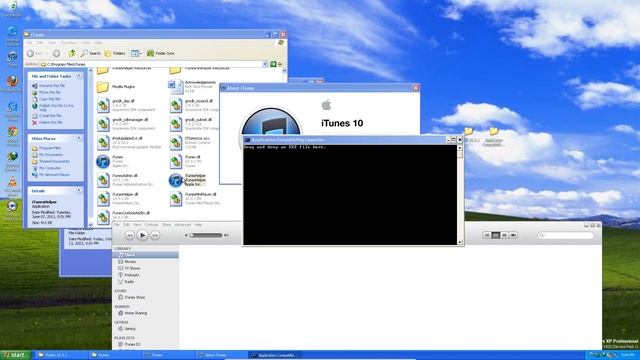Viewport: 640px width, 360px height.
Task: Click the Folder Sync toolbar button
Action: [x=160, y=53]
